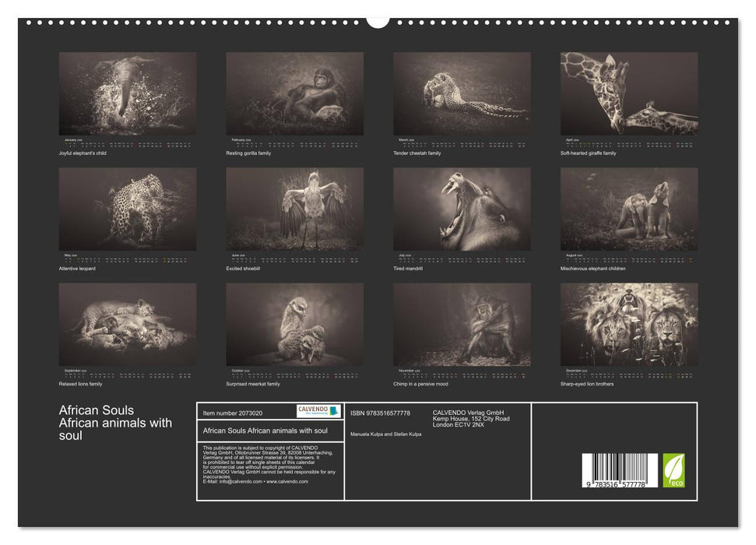756x545 pixels.
Task: Select the "Joyful elephant's child" January thumbnail
Action: click(x=128, y=93)
